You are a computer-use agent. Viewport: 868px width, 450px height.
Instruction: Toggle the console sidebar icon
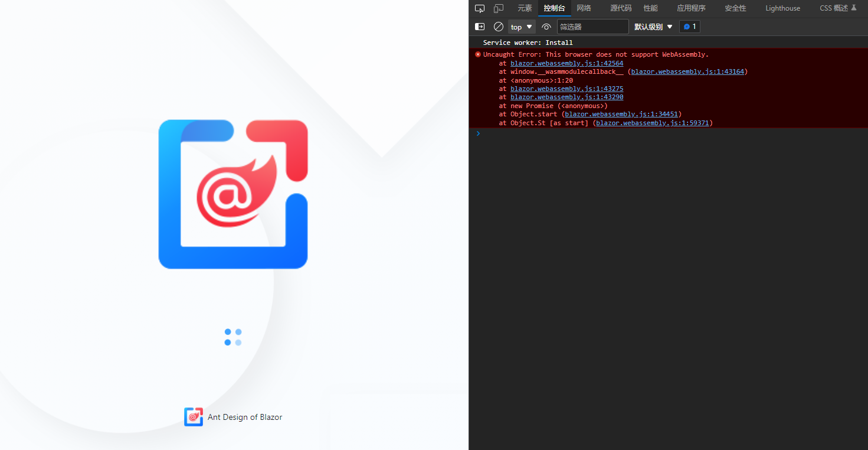click(480, 27)
